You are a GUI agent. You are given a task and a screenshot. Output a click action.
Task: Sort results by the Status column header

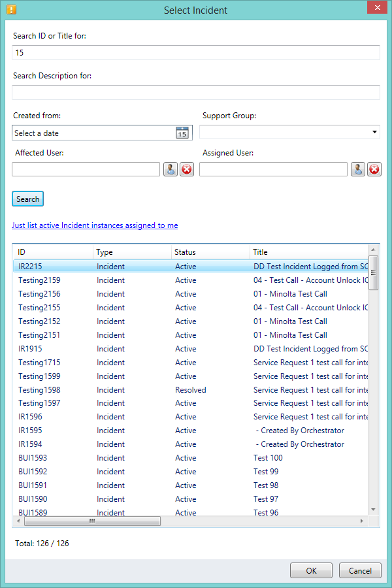pos(209,252)
